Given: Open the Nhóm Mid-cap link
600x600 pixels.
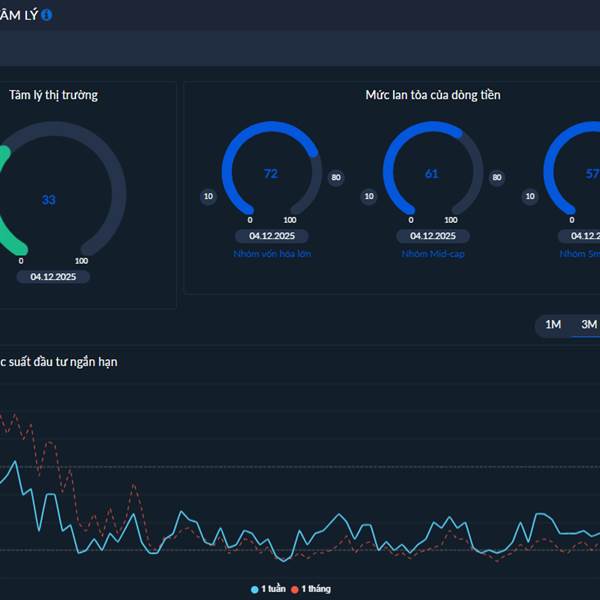Looking at the screenshot, I should point(433,254).
